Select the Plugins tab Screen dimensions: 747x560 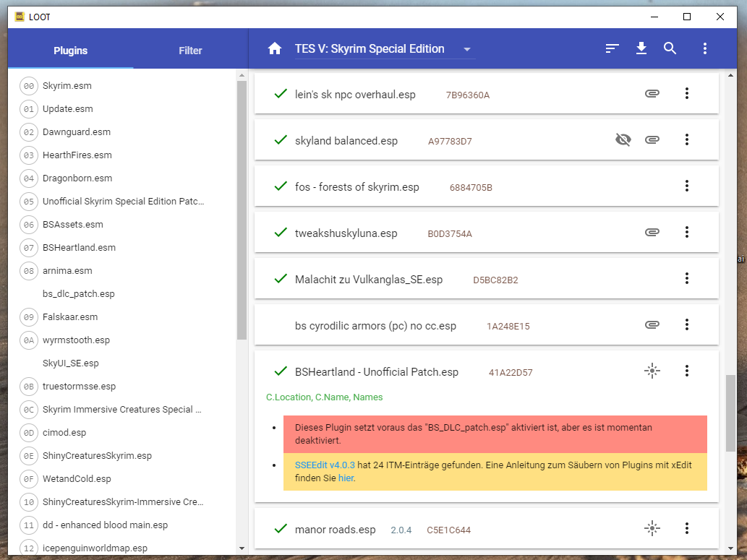(x=70, y=51)
